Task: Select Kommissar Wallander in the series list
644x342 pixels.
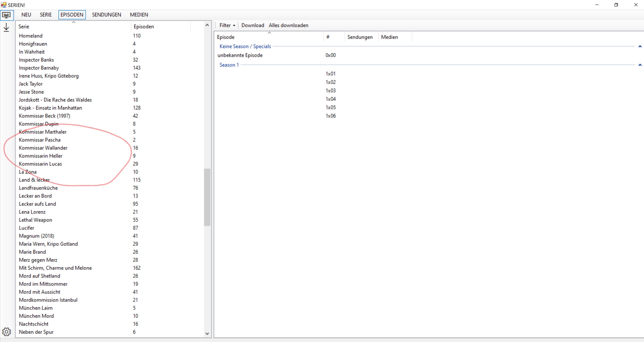Action: coord(43,148)
